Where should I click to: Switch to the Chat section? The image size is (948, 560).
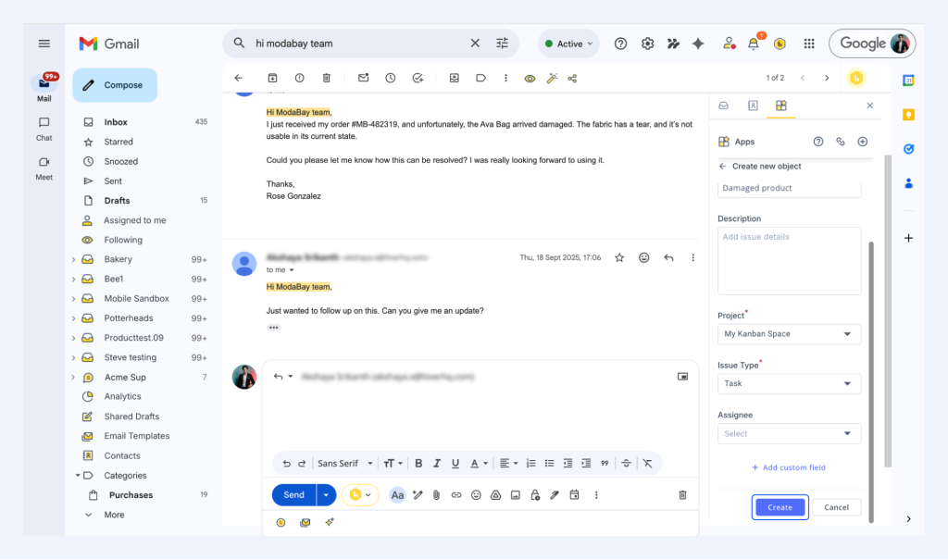click(44, 129)
